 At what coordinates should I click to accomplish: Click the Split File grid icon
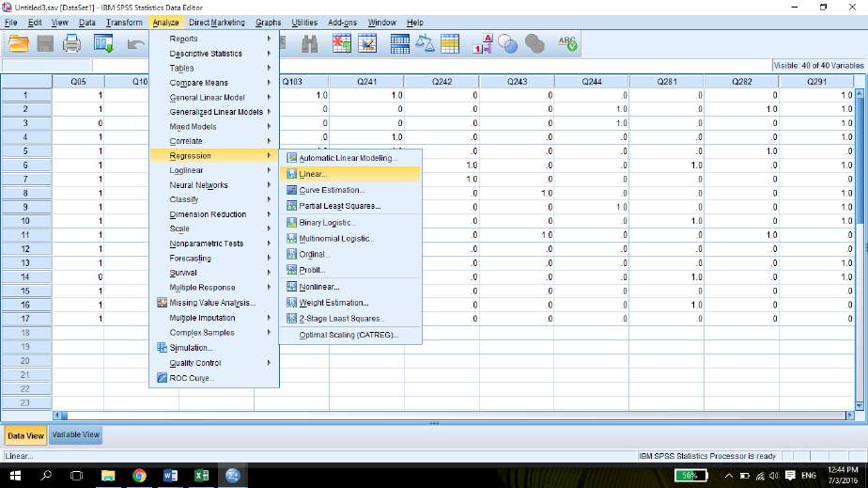coord(399,44)
